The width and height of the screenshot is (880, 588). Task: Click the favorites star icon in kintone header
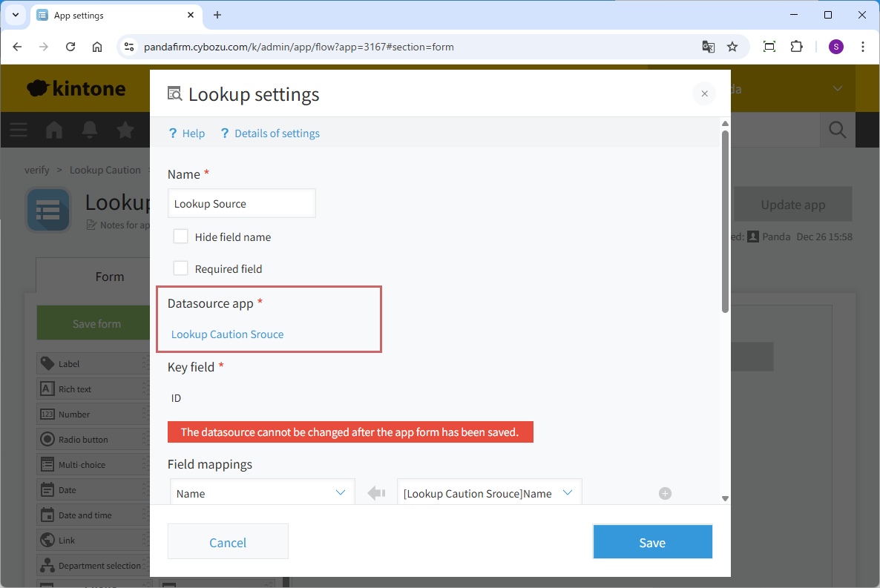click(125, 131)
